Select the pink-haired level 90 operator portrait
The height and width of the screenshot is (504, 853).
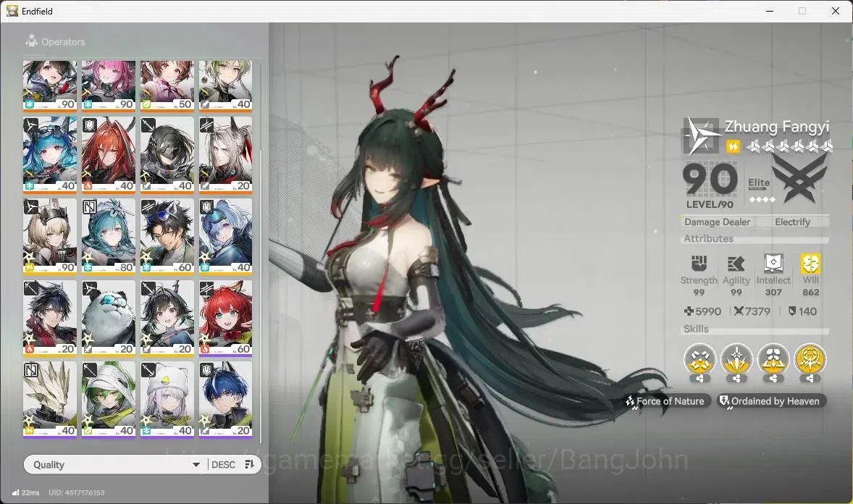[x=109, y=85]
